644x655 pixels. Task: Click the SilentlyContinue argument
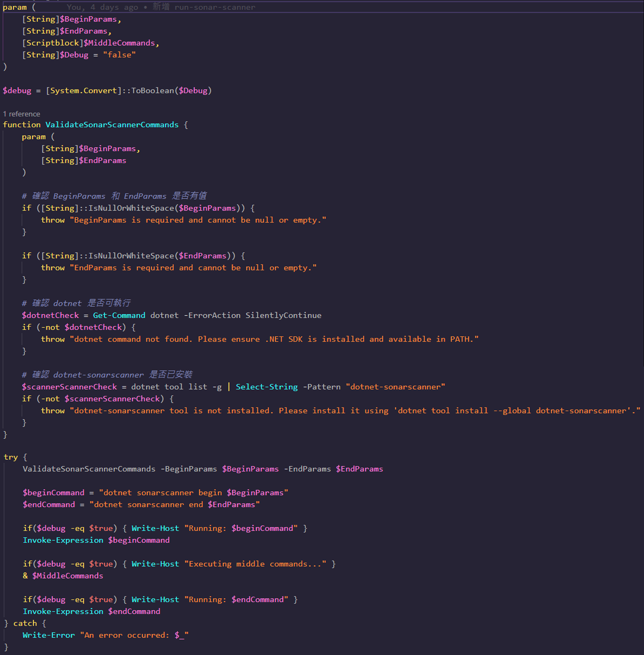[283, 315]
